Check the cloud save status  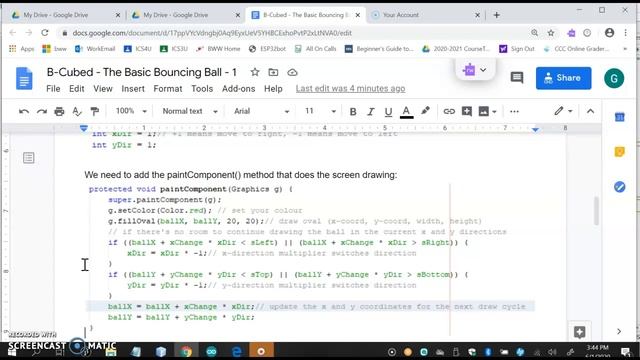click(292, 72)
